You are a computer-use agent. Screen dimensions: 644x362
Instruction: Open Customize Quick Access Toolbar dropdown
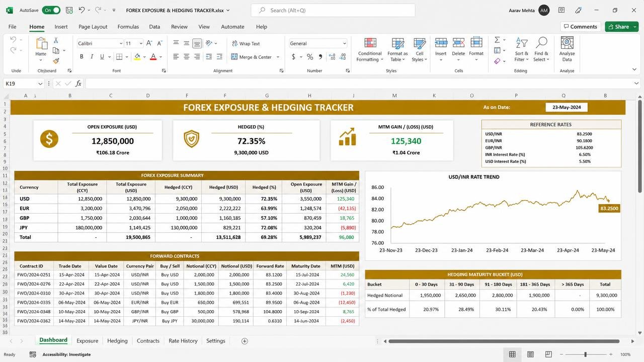114,10
